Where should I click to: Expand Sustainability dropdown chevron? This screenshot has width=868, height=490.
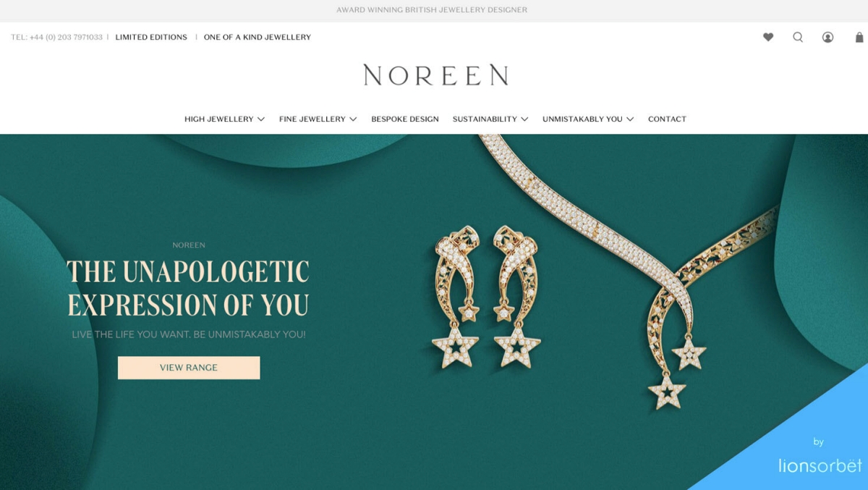[524, 119]
